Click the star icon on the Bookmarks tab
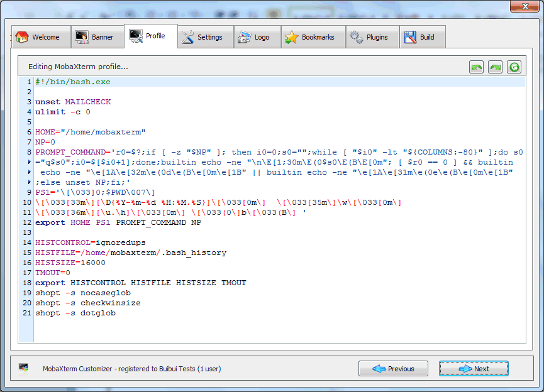The height and width of the screenshot is (392, 544). 291,37
